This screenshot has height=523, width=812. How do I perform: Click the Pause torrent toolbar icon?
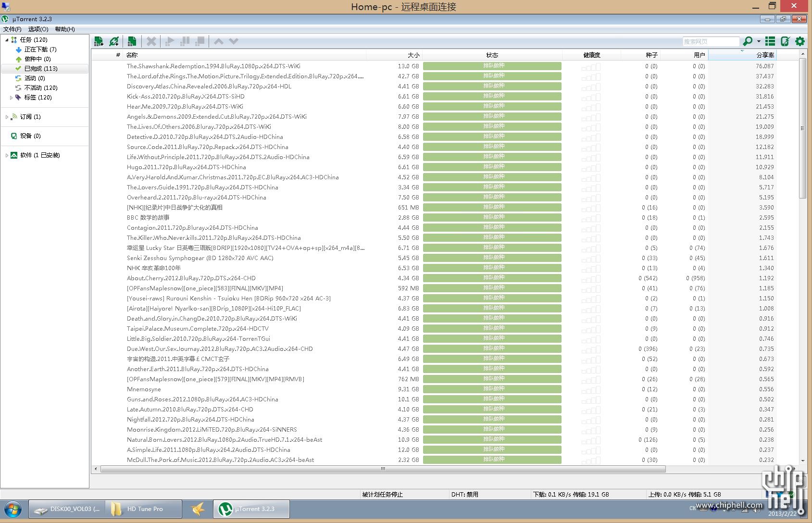click(185, 41)
